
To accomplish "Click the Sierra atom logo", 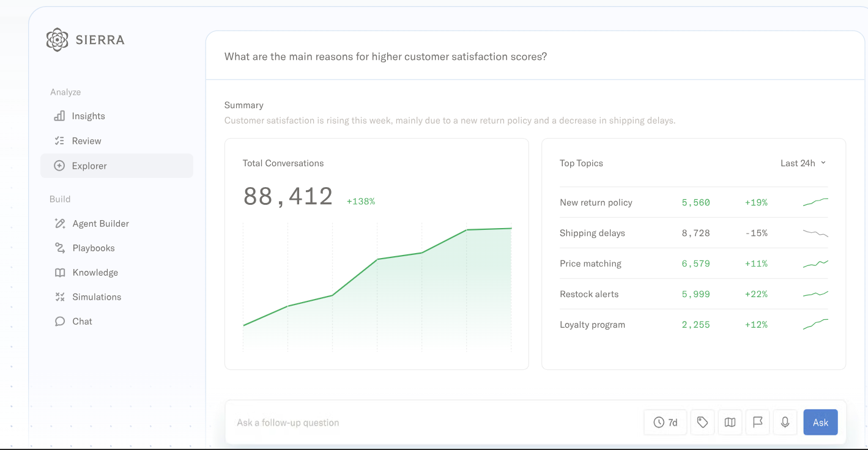I will pos(57,40).
